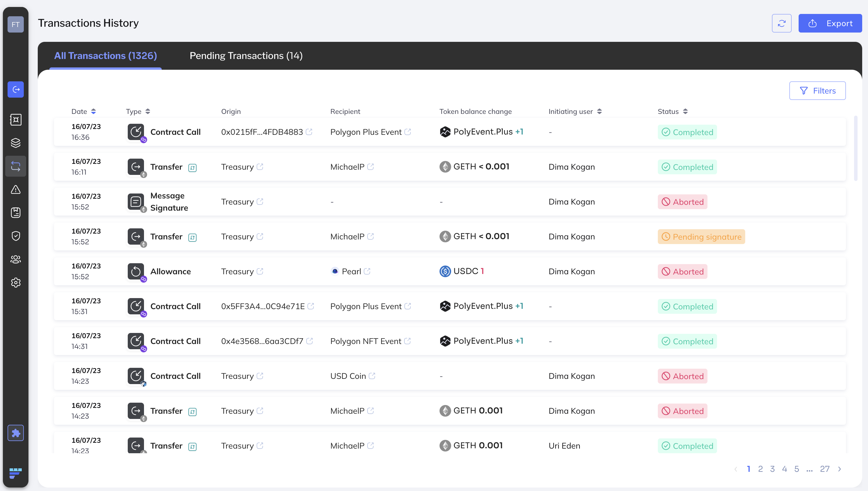Open external link for Pearl recipient
Screen dimensions: 868x491
pos(367,271)
